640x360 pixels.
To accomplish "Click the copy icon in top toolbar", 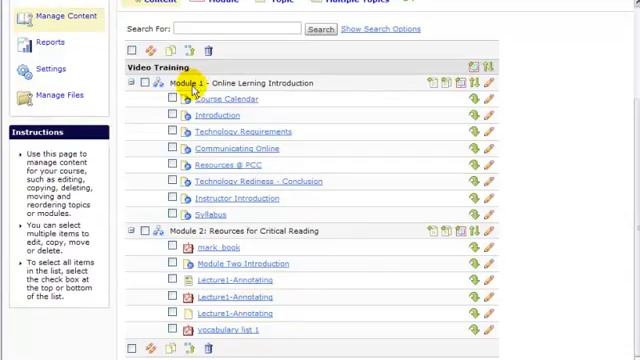I will (x=171, y=51).
